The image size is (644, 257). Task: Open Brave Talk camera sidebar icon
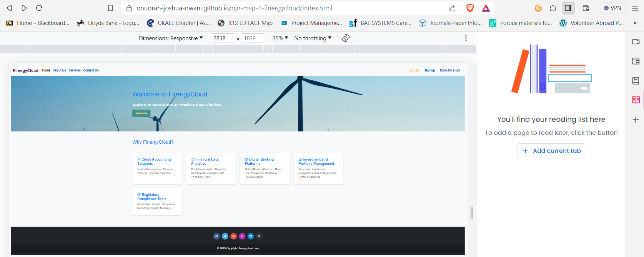(x=636, y=42)
